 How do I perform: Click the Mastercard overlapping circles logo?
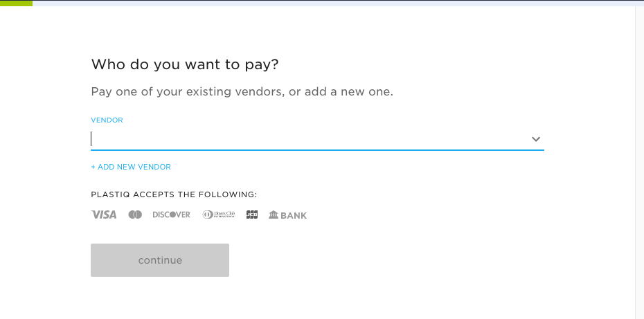coord(135,215)
